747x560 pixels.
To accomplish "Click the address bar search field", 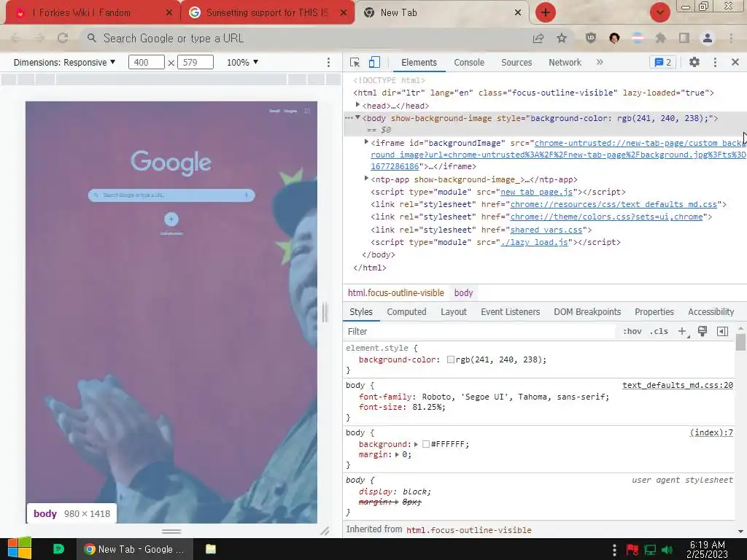I will pos(305,38).
